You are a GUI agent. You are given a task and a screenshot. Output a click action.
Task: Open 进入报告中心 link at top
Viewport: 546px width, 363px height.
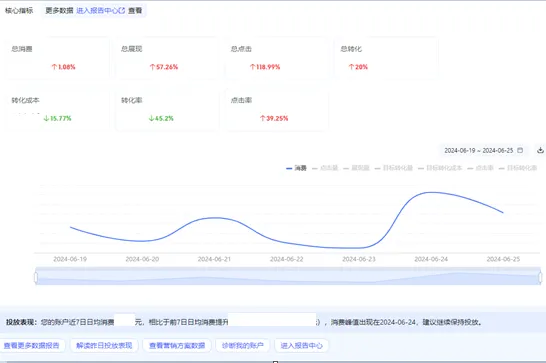98,10
